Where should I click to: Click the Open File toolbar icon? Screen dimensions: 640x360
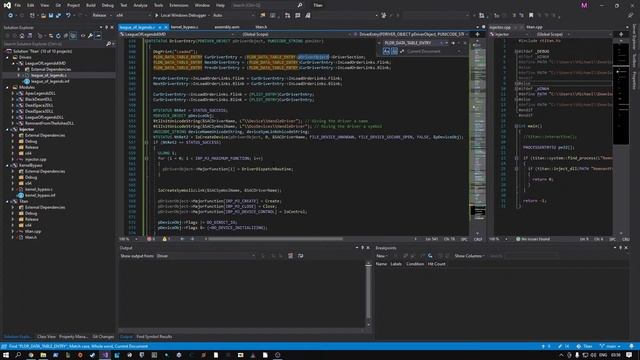(43, 15)
